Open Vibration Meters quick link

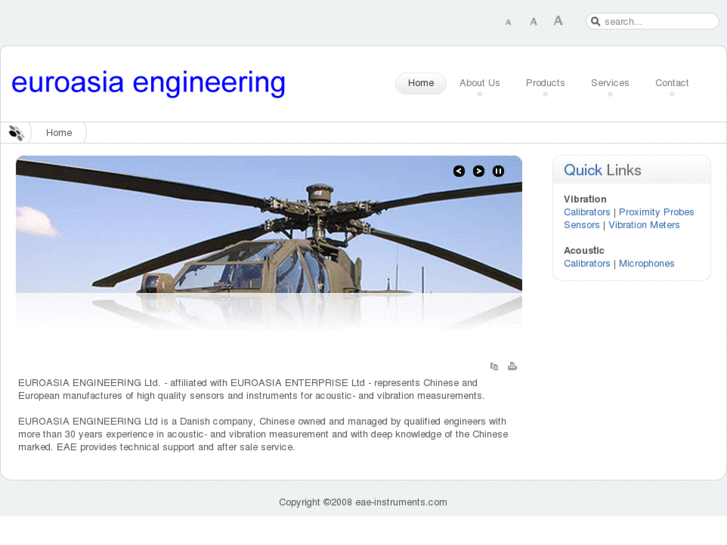click(x=644, y=225)
